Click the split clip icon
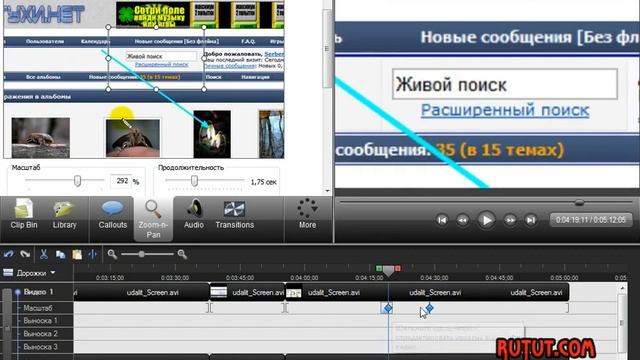640x360 pixels. point(93,254)
